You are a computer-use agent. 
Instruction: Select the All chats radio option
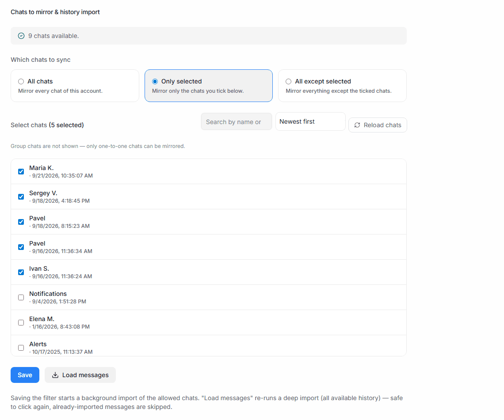click(x=21, y=82)
